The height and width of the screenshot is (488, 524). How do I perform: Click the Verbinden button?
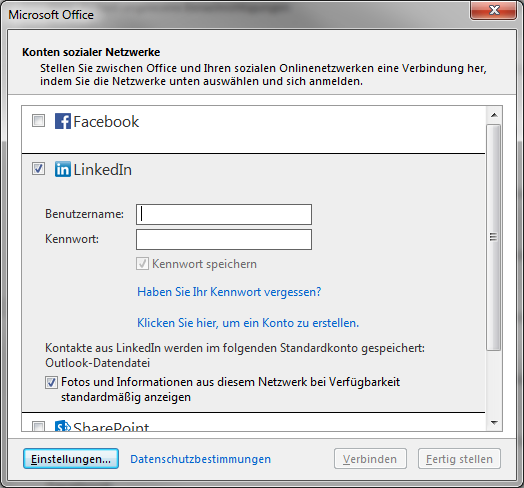(370, 459)
